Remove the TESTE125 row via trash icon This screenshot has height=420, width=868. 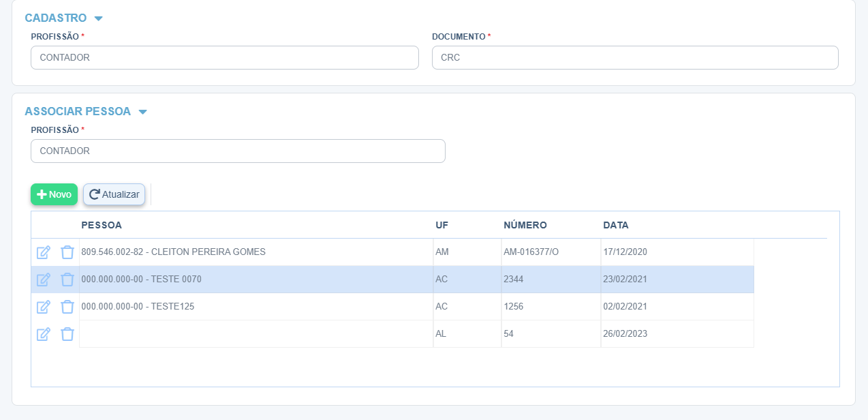(x=67, y=307)
